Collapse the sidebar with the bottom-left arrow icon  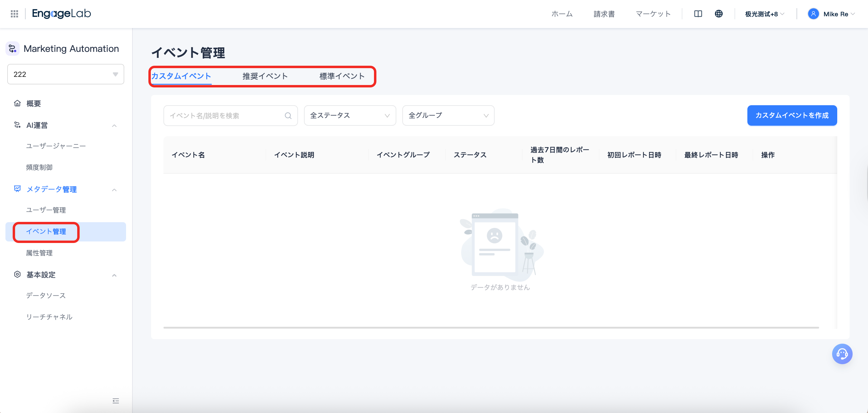pyautogui.click(x=116, y=401)
